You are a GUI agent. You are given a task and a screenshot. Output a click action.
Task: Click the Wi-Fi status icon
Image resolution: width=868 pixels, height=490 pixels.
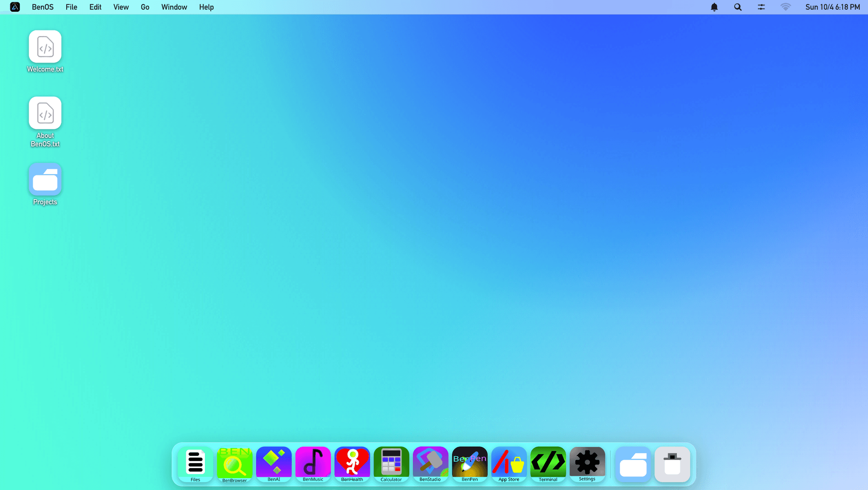786,7
